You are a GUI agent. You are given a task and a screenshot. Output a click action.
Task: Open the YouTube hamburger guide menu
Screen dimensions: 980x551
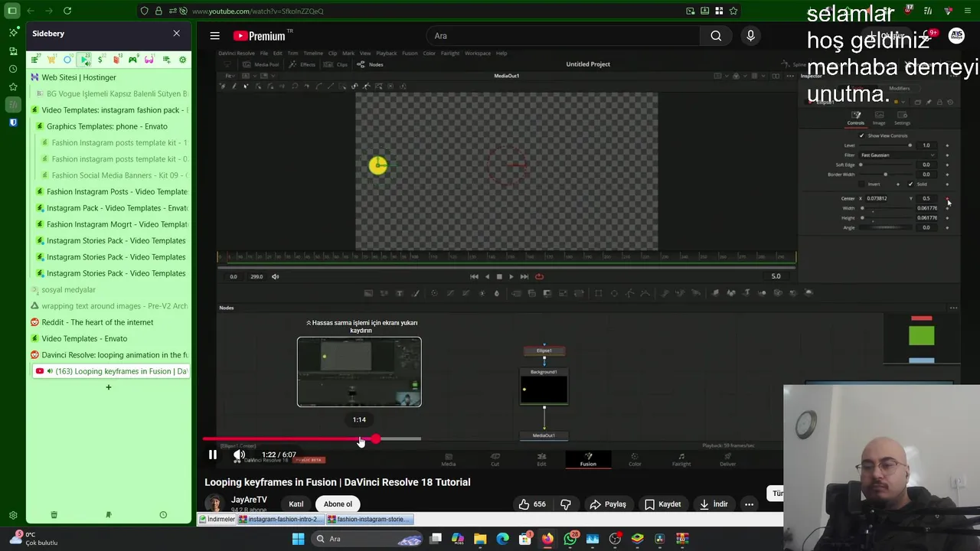tap(215, 36)
